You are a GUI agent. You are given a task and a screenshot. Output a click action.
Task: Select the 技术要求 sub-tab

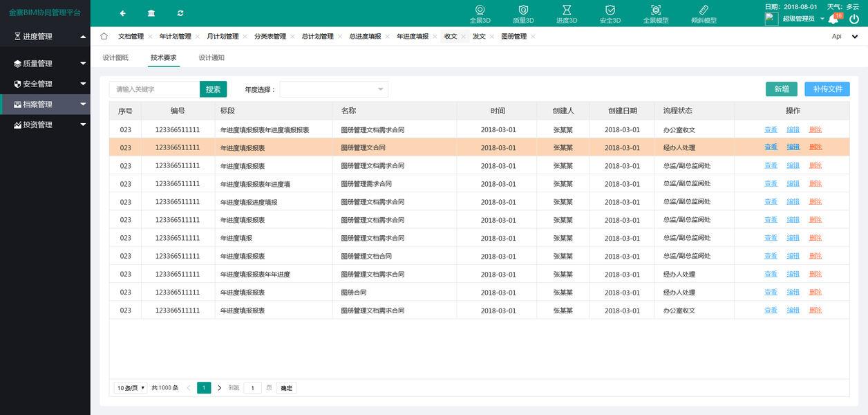click(x=163, y=58)
